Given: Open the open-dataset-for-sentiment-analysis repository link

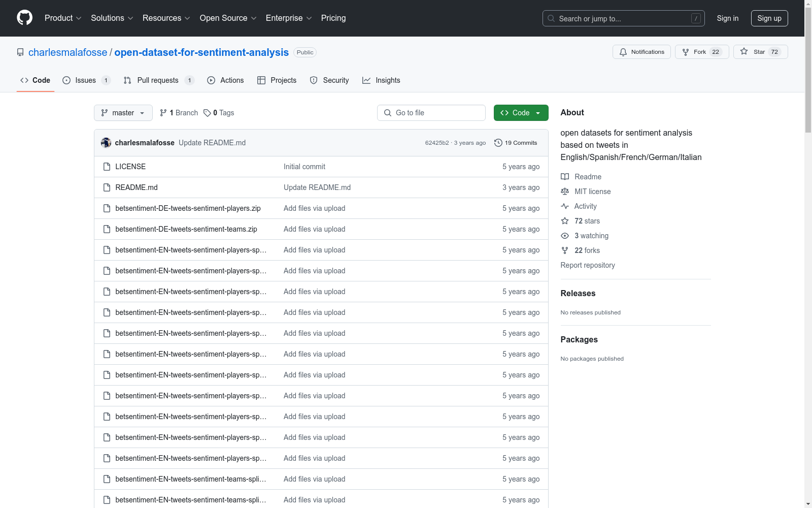Looking at the screenshot, I should [201, 52].
